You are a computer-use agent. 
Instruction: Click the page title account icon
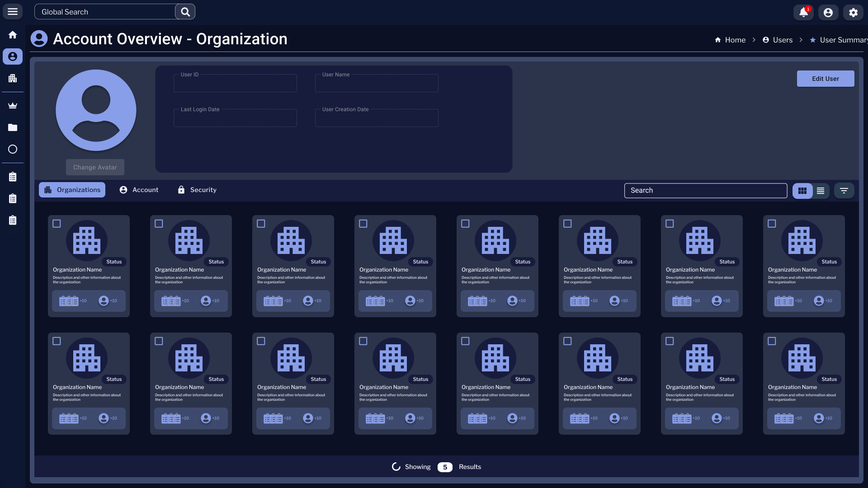tap(39, 39)
